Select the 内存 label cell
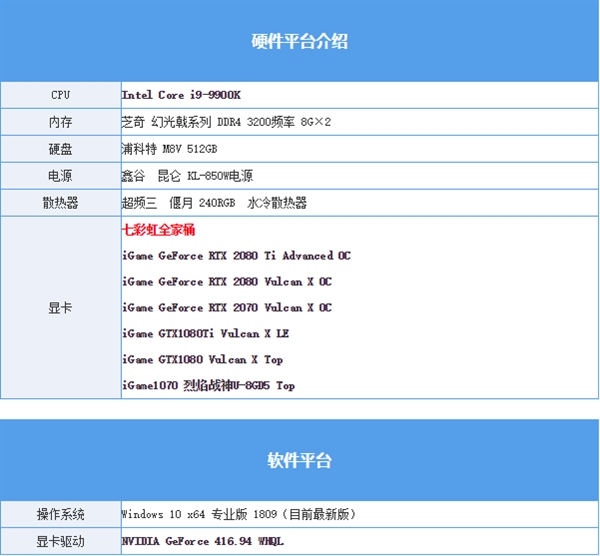This screenshot has width=600, height=556. click(61, 122)
